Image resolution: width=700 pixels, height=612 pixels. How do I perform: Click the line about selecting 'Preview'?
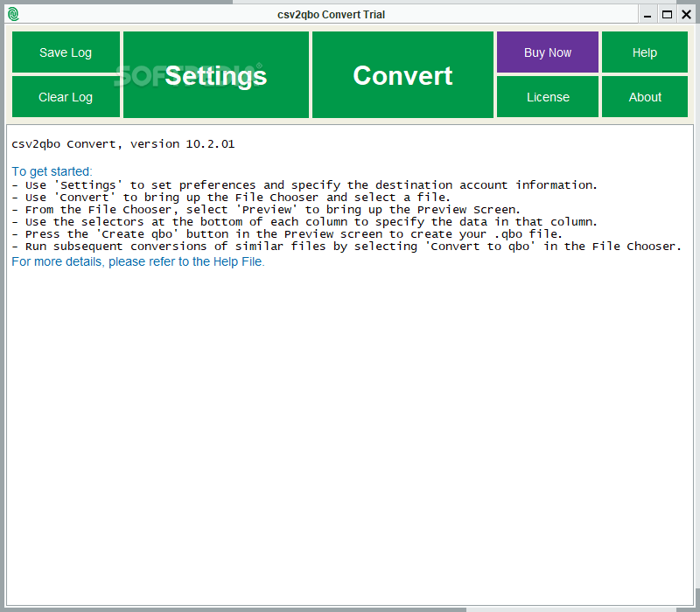pyautogui.click(x=266, y=209)
